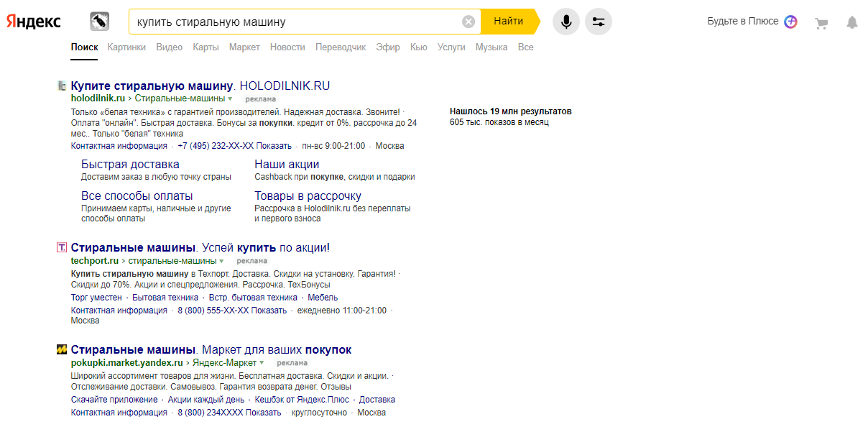The width and height of the screenshot is (868, 432).
Task: Go to the Новости tab
Action: point(287,47)
